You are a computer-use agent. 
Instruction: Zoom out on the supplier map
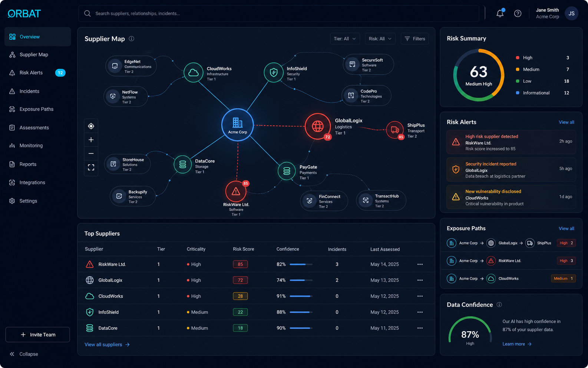91,154
